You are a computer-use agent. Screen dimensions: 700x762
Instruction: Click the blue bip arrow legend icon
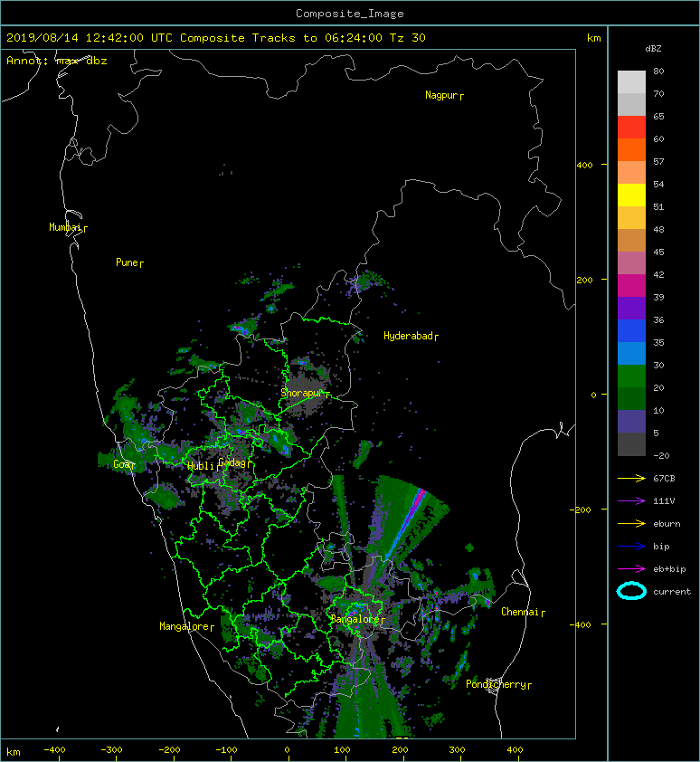[x=631, y=547]
